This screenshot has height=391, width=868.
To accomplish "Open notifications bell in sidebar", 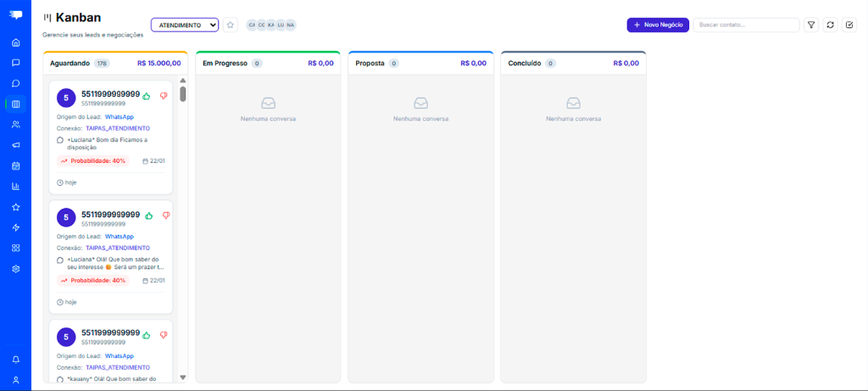I will [16, 360].
